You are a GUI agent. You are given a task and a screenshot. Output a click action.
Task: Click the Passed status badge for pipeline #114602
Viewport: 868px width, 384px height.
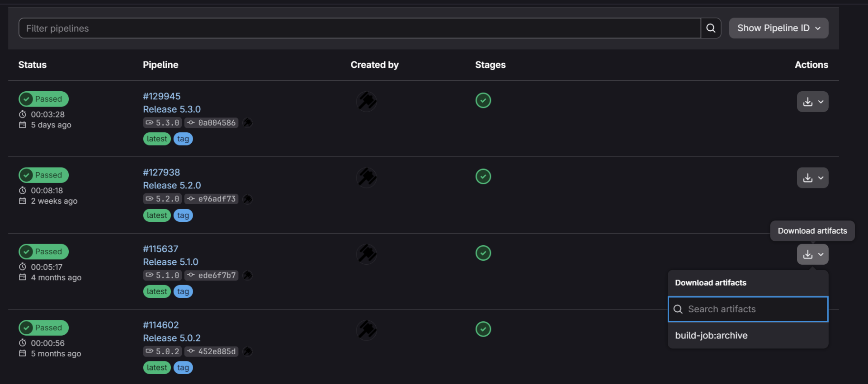pos(44,328)
